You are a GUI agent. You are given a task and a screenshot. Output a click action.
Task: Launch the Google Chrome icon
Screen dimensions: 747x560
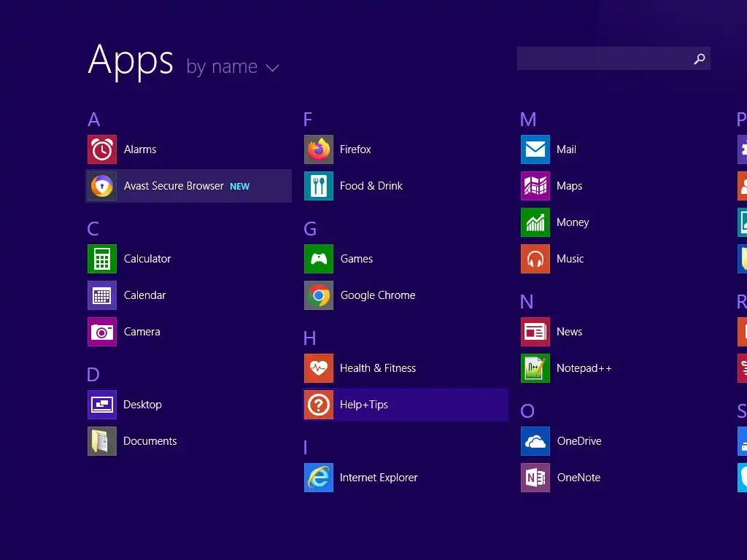click(319, 295)
